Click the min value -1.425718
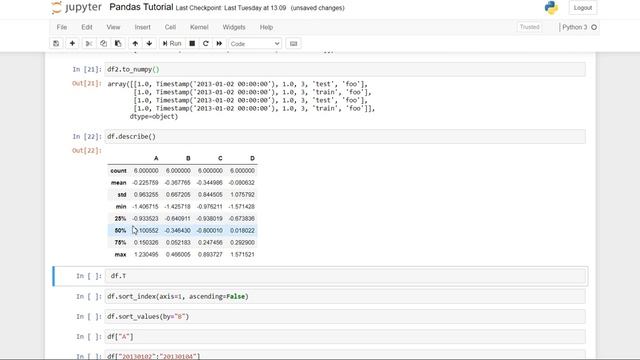The image size is (640, 360). (177, 207)
